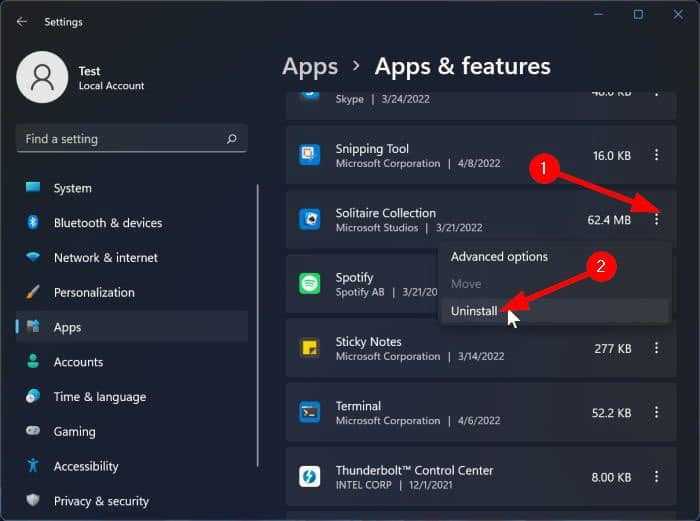Open the Terminal three-dot menu
Viewport: 700px width, 521px height.
pos(656,412)
